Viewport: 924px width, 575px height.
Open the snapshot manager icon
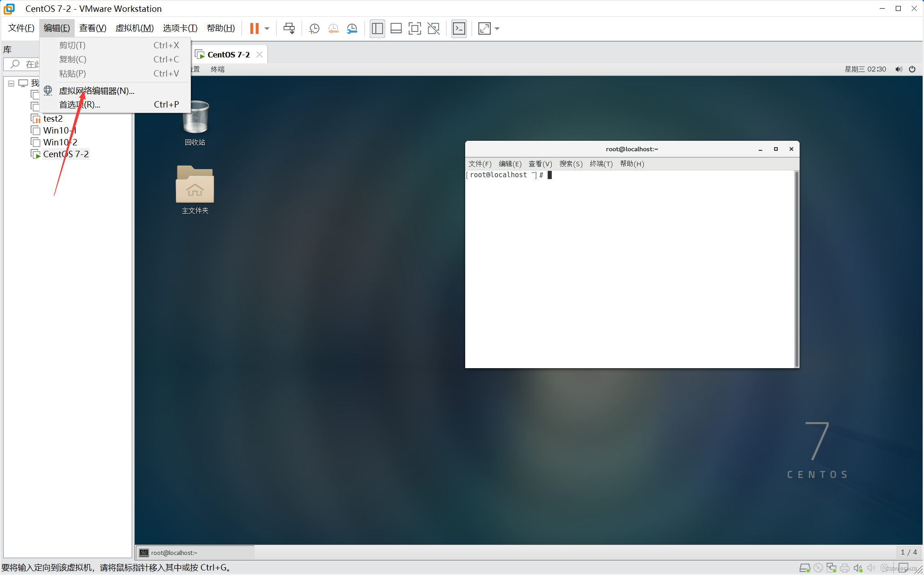click(352, 29)
